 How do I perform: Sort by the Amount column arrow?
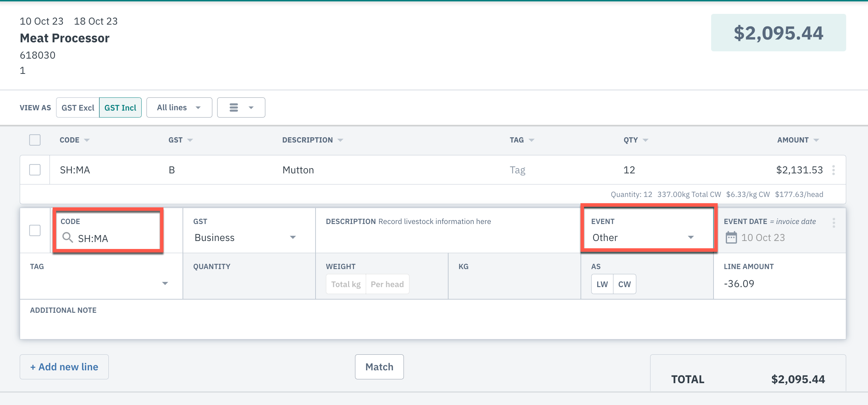click(x=816, y=140)
